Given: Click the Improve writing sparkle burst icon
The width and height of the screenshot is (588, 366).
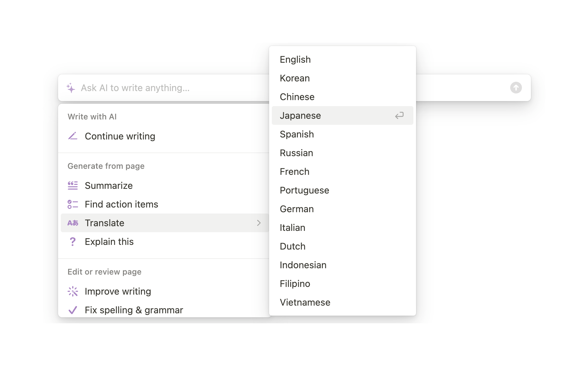Looking at the screenshot, I should tap(72, 291).
